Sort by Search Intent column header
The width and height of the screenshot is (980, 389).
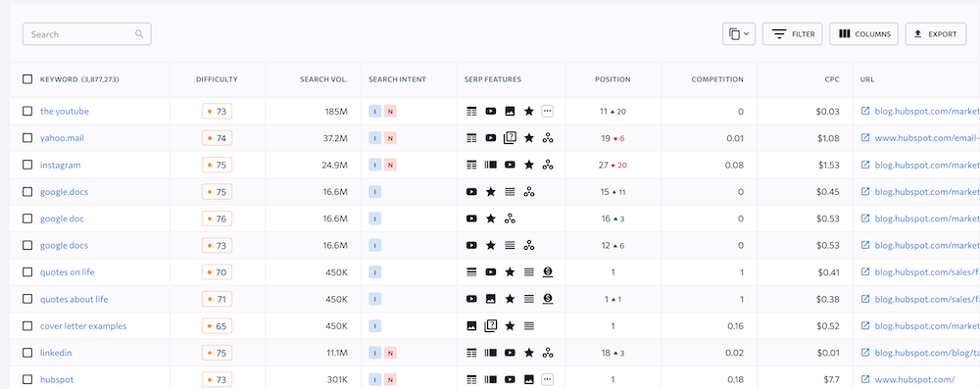pyautogui.click(x=398, y=79)
